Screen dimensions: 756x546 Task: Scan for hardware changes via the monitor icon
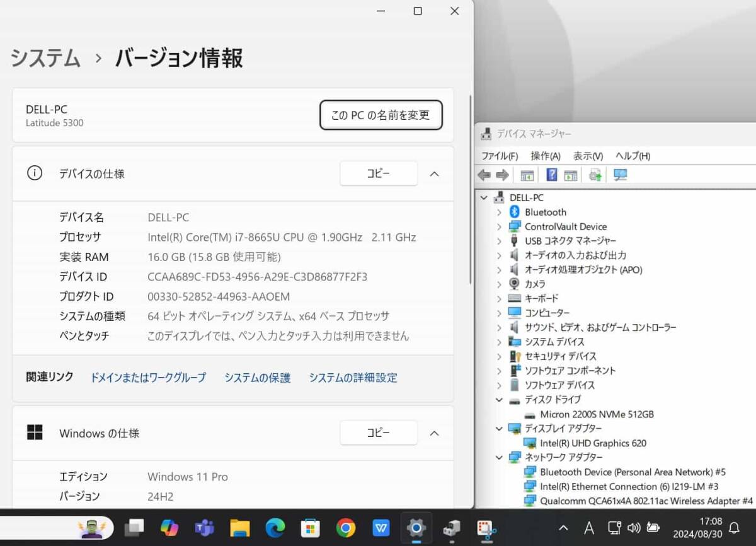pyautogui.click(x=621, y=175)
